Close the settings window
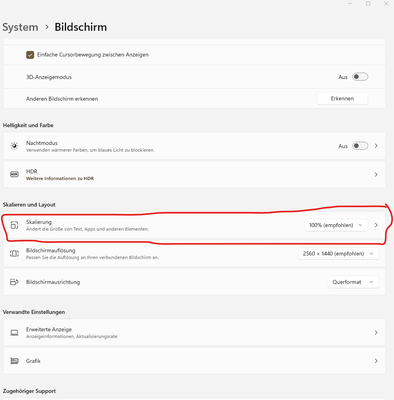394x400 pixels. click(x=386, y=3)
